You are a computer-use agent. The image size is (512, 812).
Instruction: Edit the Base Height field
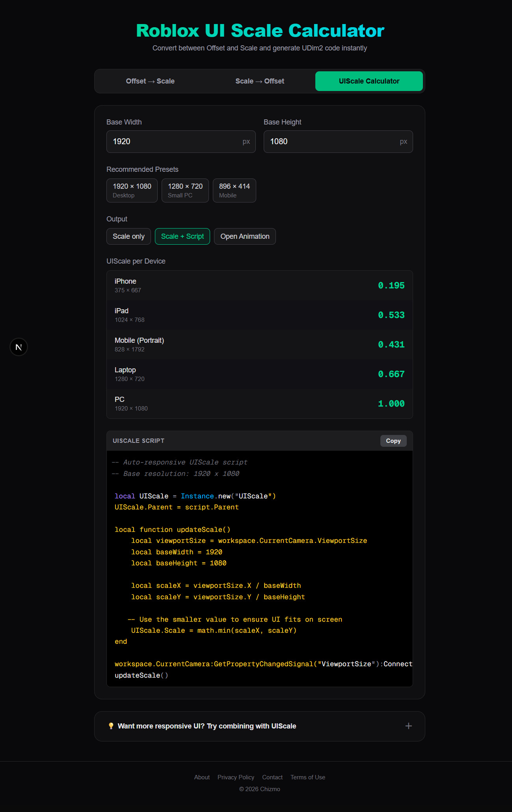[338, 141]
